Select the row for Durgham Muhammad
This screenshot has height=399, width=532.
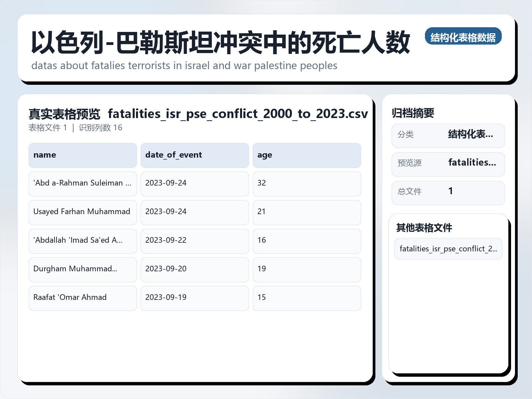point(82,269)
